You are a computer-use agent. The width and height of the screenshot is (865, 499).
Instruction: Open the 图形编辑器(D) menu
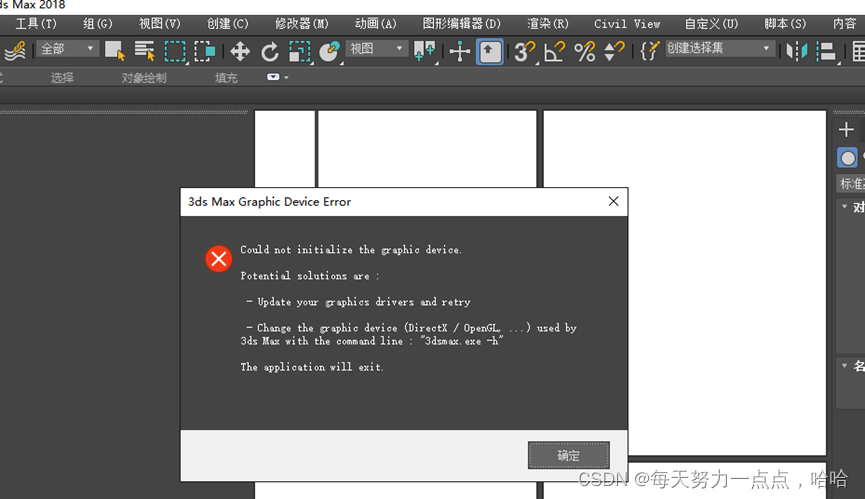[x=462, y=24]
